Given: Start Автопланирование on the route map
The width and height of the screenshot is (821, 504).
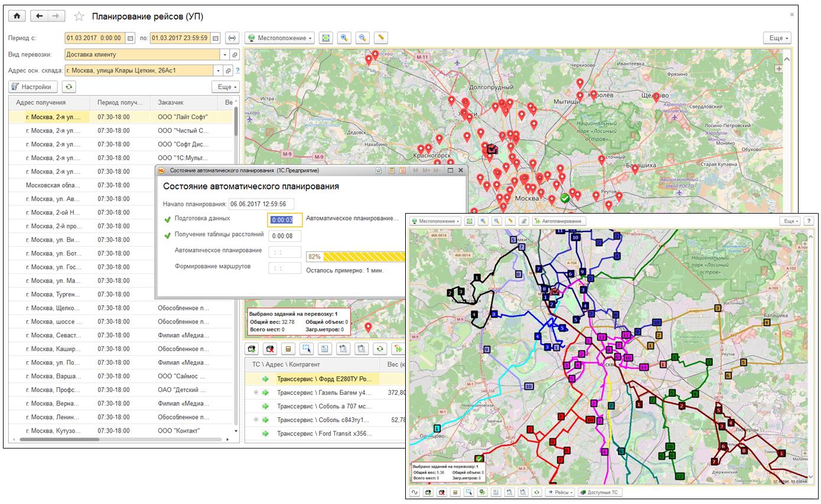Looking at the screenshot, I should coord(559,221).
